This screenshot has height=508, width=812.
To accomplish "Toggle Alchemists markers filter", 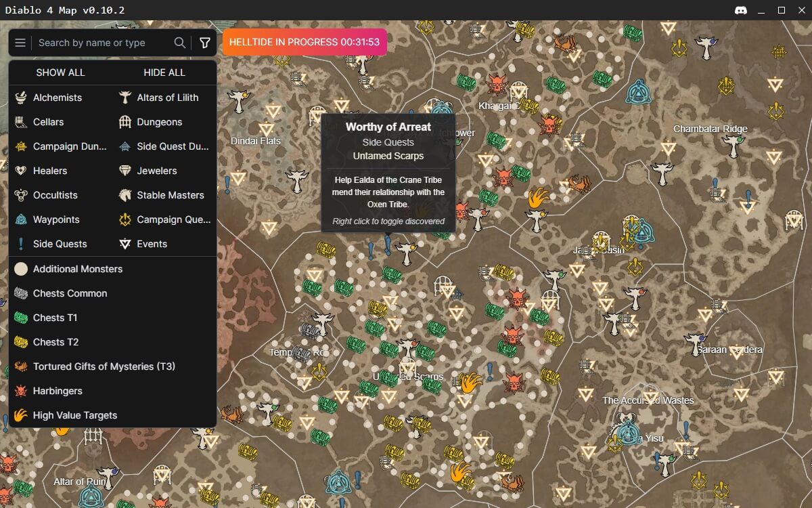I will pyautogui.click(x=58, y=98).
